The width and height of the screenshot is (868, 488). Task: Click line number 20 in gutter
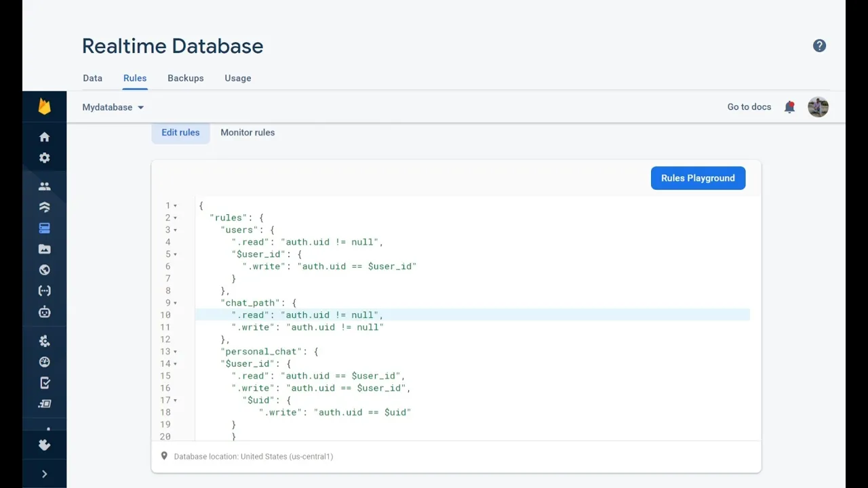click(x=165, y=436)
